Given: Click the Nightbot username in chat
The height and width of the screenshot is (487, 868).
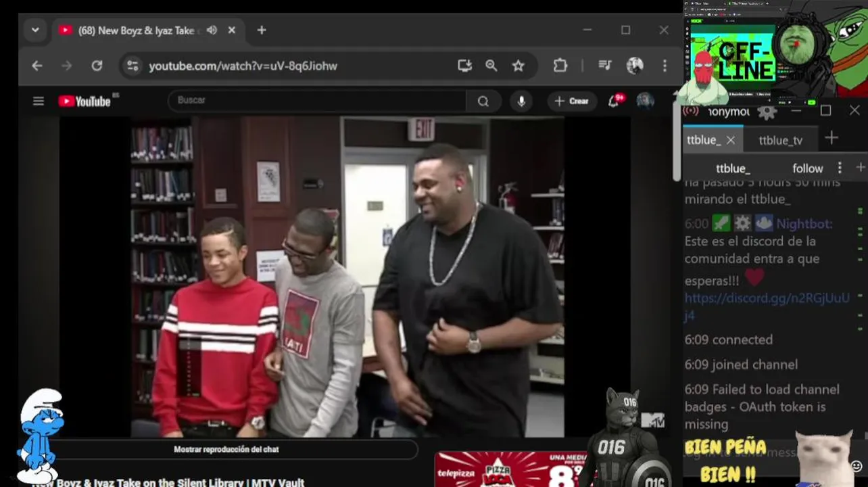Looking at the screenshot, I should (x=804, y=224).
